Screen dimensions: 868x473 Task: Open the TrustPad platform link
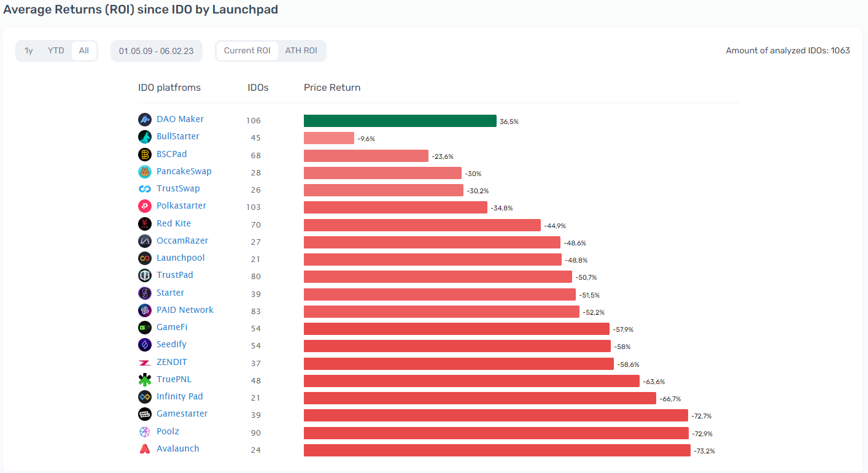tap(175, 275)
